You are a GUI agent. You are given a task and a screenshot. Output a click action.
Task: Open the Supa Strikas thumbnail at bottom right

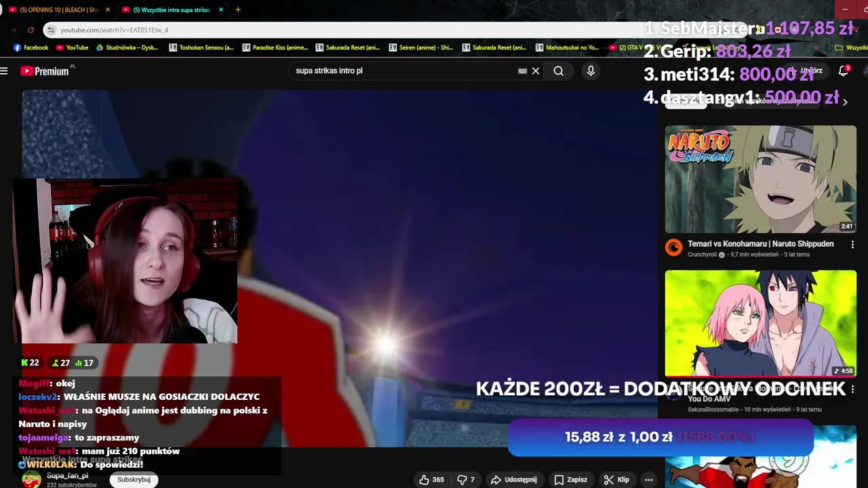coord(760,456)
